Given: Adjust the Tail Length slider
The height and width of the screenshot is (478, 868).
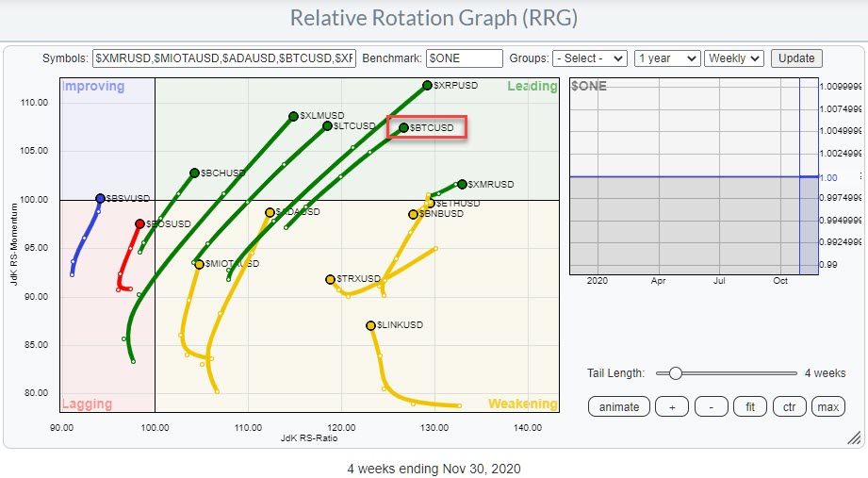Looking at the screenshot, I should click(x=675, y=373).
